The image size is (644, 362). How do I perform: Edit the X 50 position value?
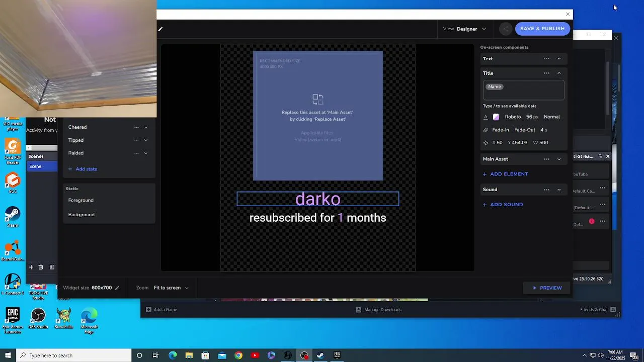pyautogui.click(x=497, y=143)
